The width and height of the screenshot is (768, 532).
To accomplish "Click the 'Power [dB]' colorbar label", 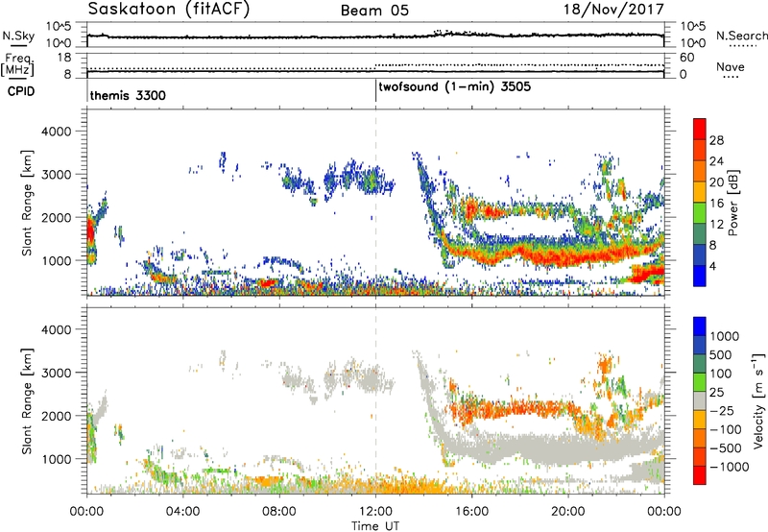I will pyautogui.click(x=732, y=203).
